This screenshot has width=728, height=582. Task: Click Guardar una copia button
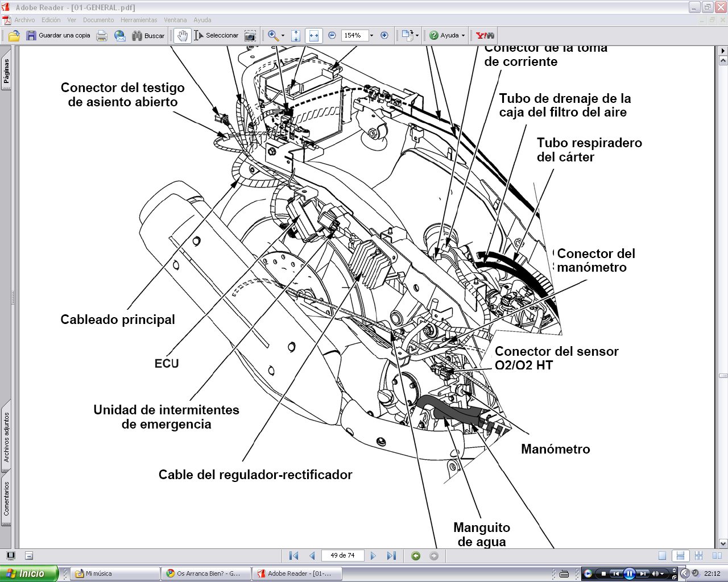[58, 35]
